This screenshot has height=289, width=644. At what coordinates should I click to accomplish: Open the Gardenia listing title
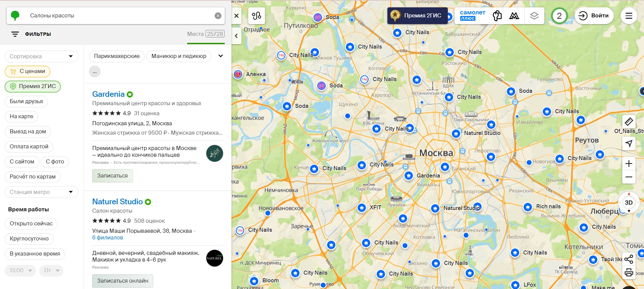[108, 94]
